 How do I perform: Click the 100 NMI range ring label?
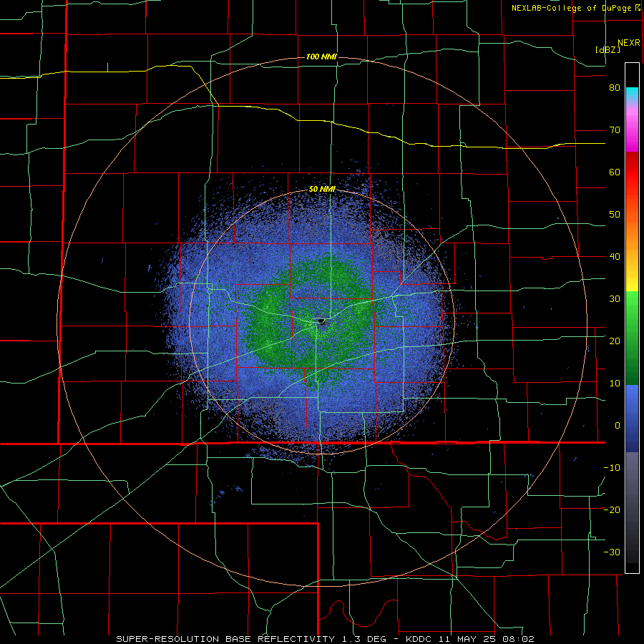tap(321, 57)
